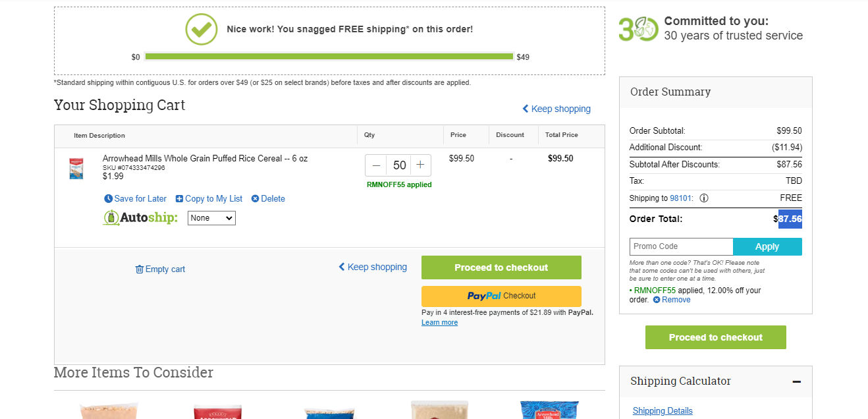Apply the promo code
The width and height of the screenshot is (868, 419).
767,246
